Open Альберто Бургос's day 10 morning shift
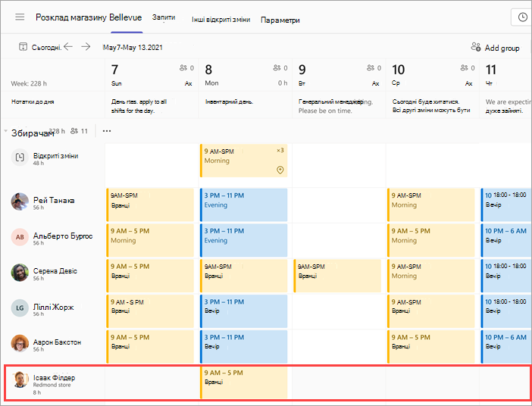This screenshot has height=406, width=532. (x=431, y=240)
